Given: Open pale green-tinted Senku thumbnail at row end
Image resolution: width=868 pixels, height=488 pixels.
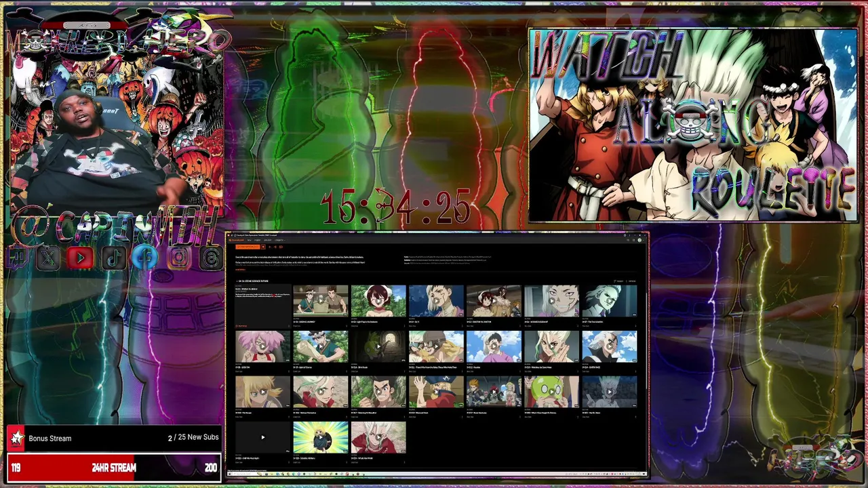Looking at the screenshot, I should (x=609, y=301).
